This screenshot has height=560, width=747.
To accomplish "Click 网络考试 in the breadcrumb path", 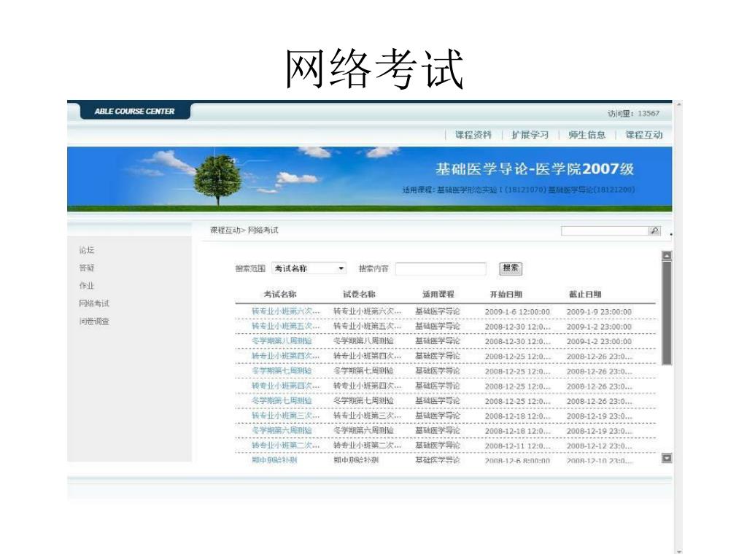I will [x=263, y=230].
